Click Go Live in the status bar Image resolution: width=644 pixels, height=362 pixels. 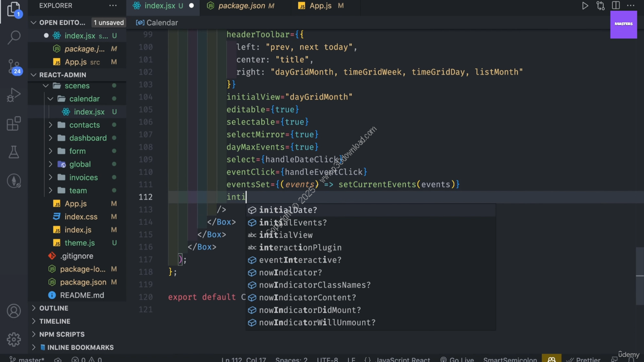tap(457, 359)
